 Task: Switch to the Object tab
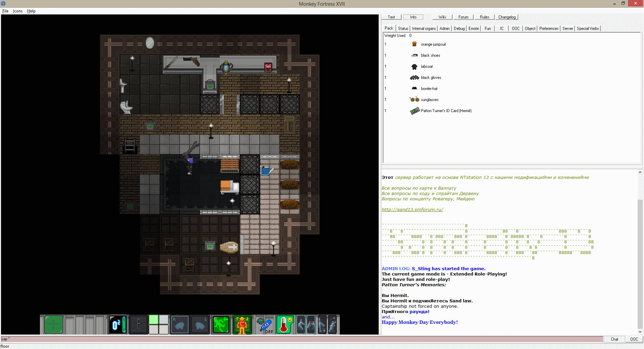click(530, 29)
